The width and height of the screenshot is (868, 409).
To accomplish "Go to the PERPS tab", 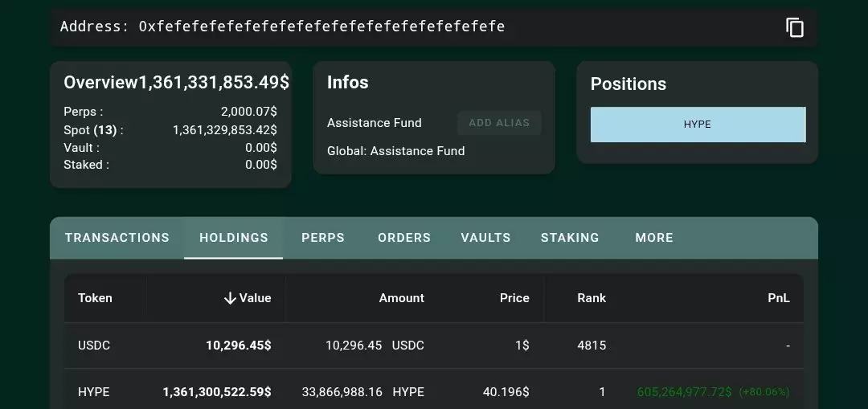I will tap(323, 238).
